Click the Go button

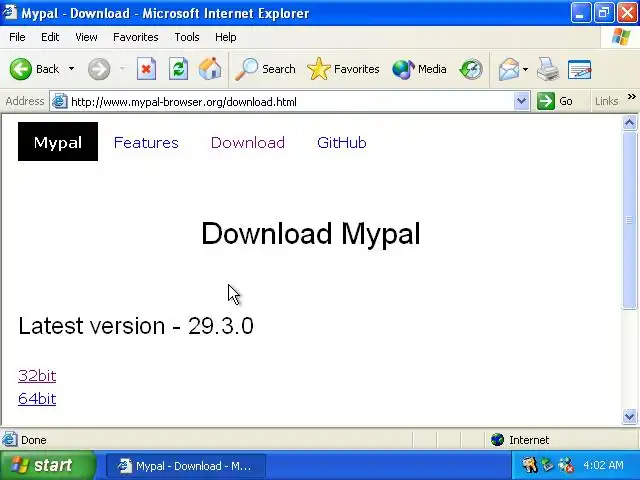tap(556, 101)
